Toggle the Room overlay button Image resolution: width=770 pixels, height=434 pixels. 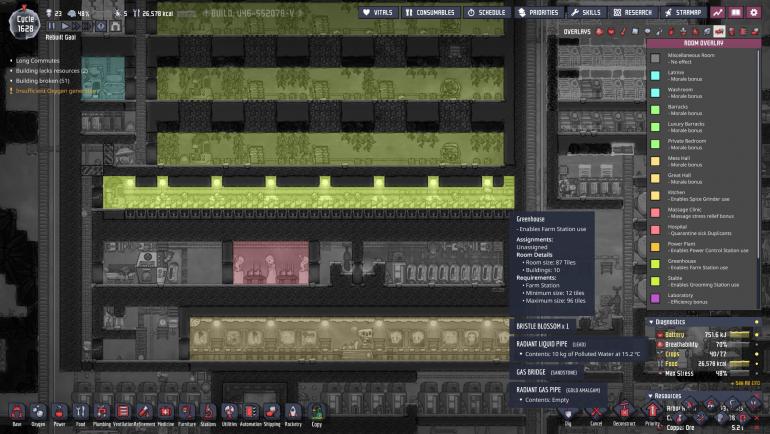[718, 31]
